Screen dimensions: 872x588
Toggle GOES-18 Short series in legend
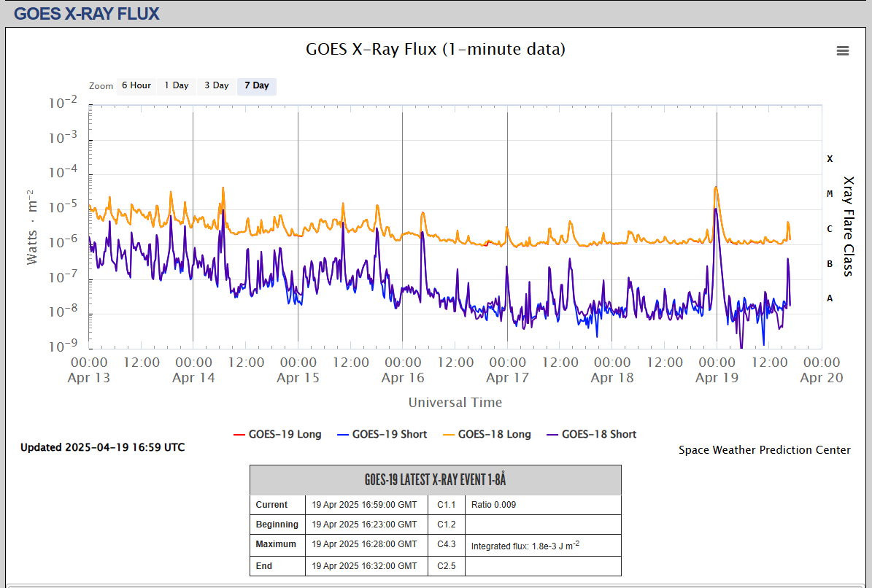coord(591,434)
